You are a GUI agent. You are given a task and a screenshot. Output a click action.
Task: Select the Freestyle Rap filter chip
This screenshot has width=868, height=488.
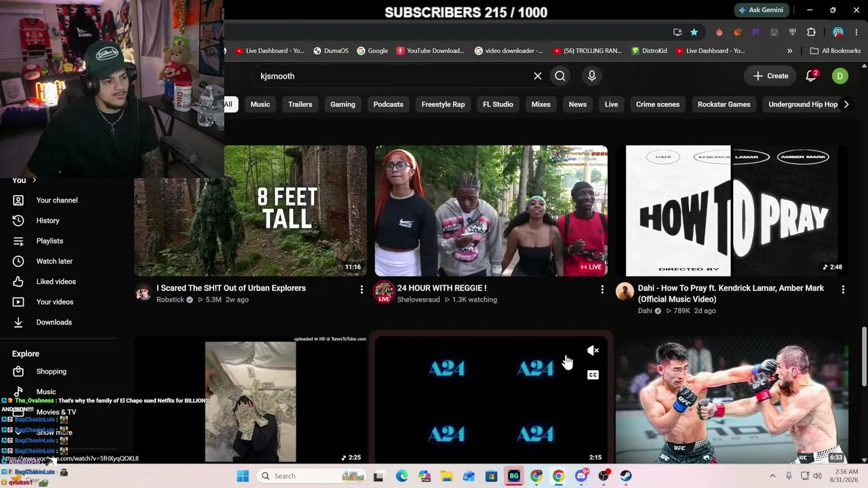[443, 104]
